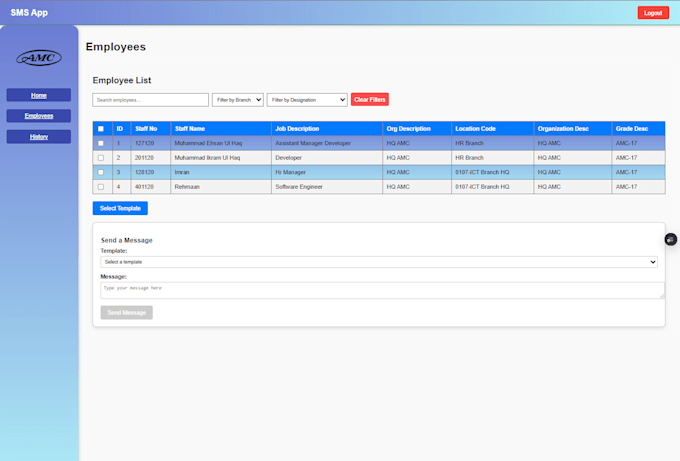Click the name Muhammad Ikram Ul Haq
The width and height of the screenshot is (680, 461).
(x=207, y=158)
